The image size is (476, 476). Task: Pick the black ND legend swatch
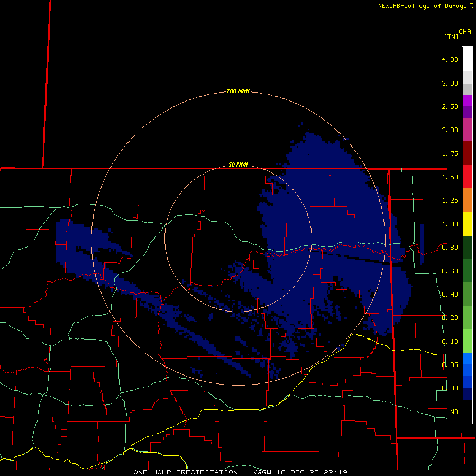point(467,411)
